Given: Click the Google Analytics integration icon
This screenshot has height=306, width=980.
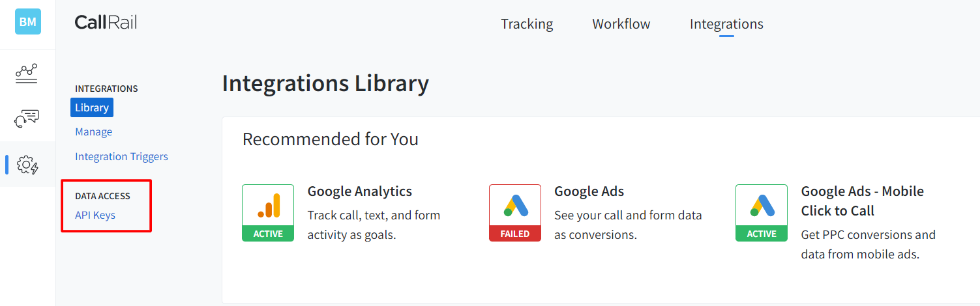Looking at the screenshot, I should coord(268,206).
